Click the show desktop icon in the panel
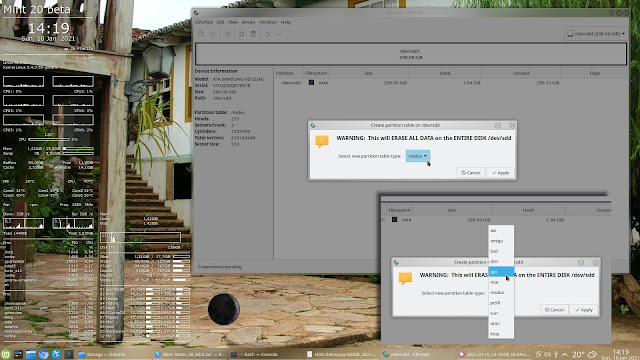 click(x=18, y=354)
